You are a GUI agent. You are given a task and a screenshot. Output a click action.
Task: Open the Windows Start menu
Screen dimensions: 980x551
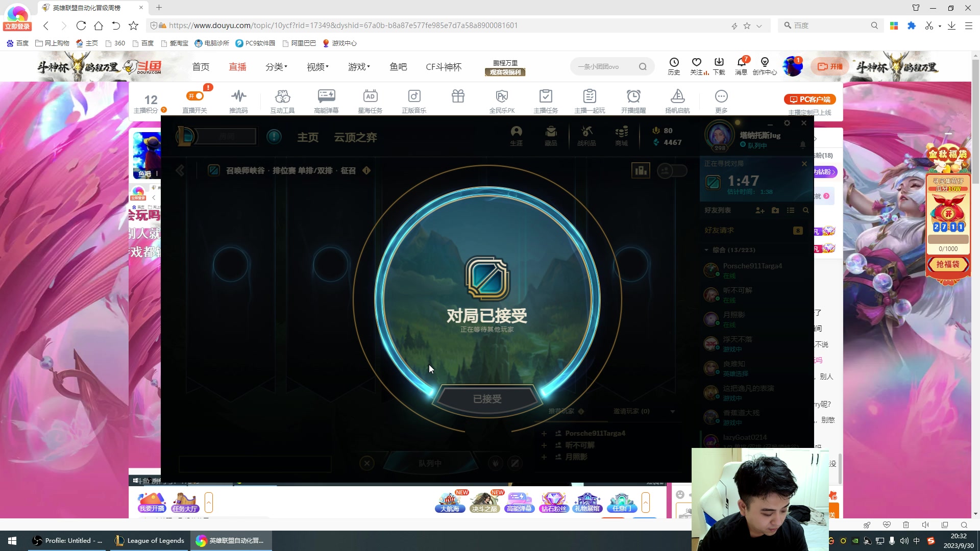coord(12,541)
